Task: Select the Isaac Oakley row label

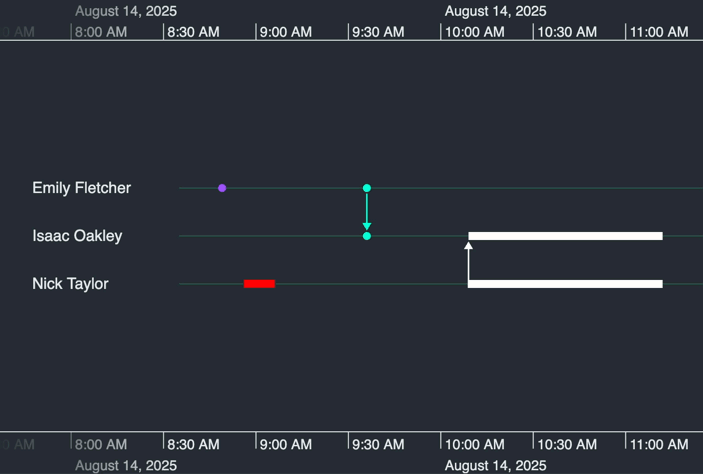Action: (77, 236)
